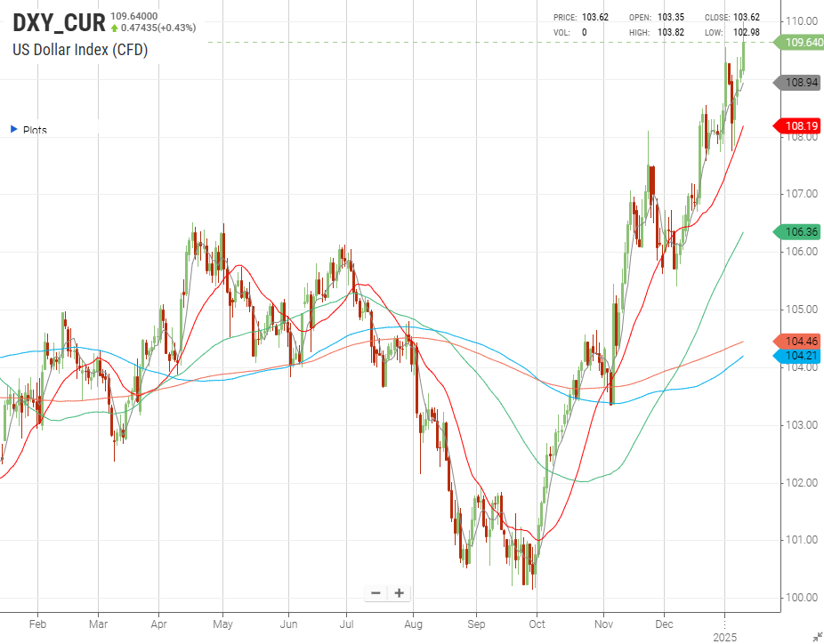
Task: Click the Aug label on the time axis
Action: point(412,624)
